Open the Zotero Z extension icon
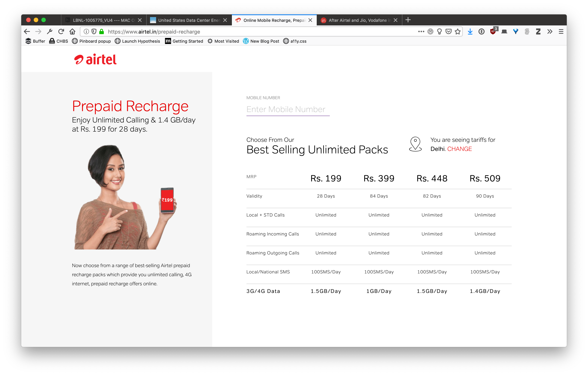588x375 pixels. pyautogui.click(x=538, y=31)
